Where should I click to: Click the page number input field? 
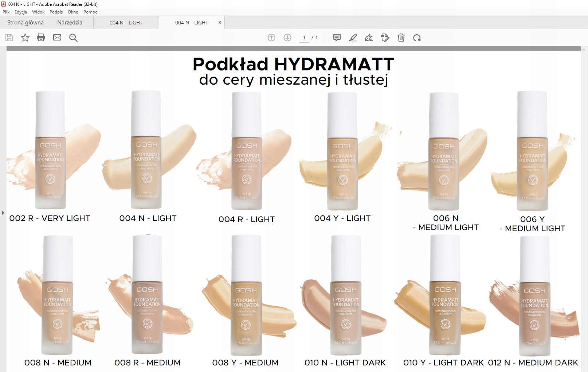click(304, 38)
